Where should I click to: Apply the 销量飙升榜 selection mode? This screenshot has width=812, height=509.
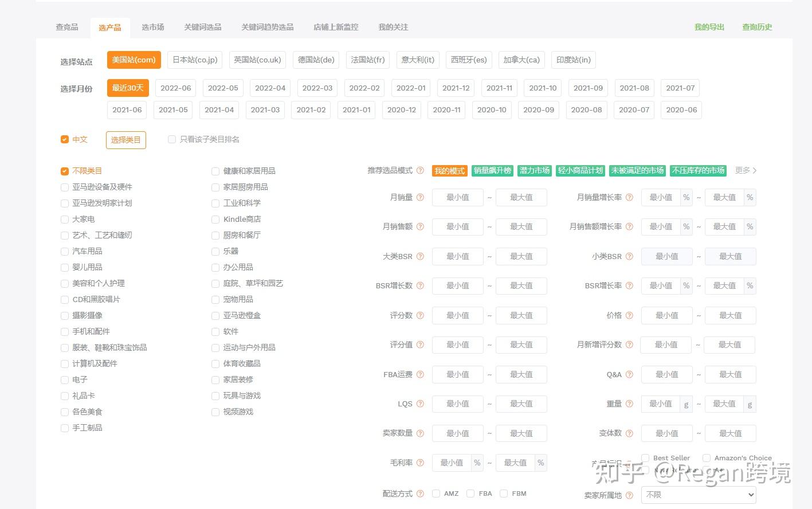[x=492, y=170]
